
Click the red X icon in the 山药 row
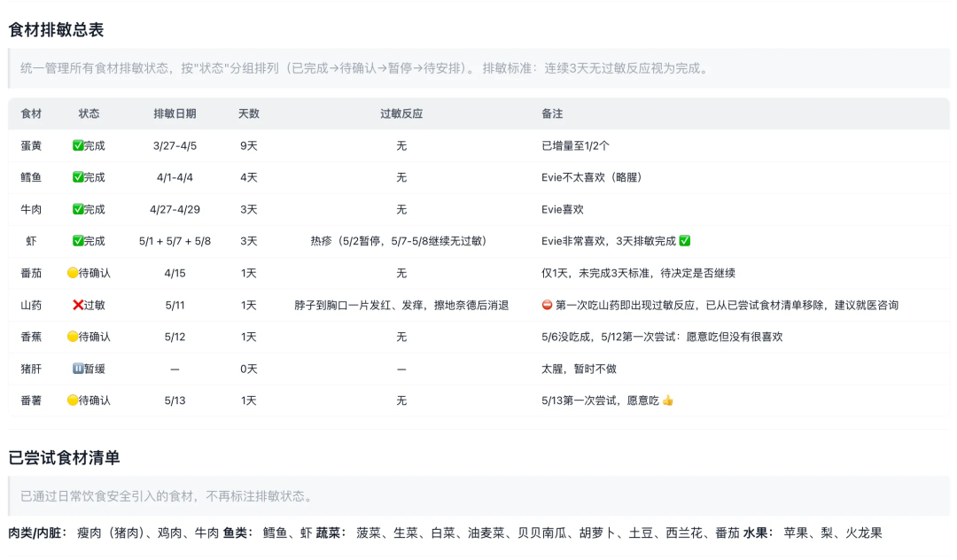click(x=77, y=305)
